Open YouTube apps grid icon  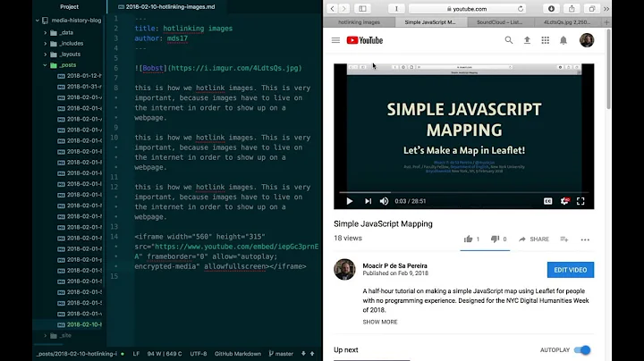click(x=545, y=40)
